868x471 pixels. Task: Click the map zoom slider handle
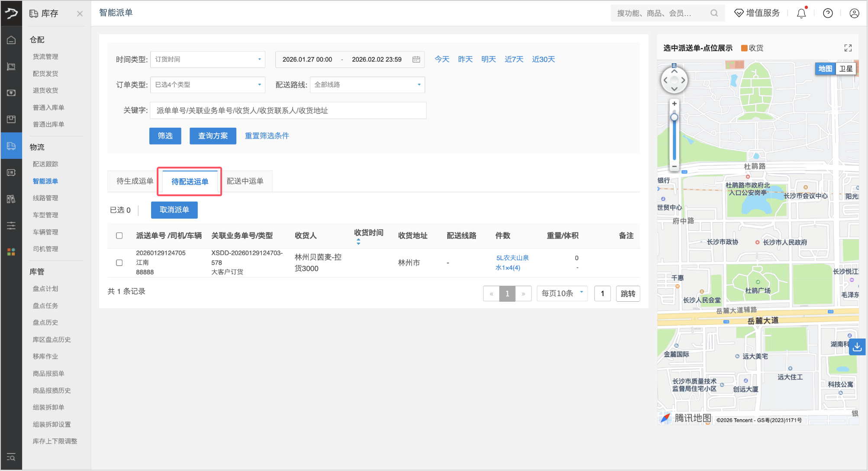[674, 118]
